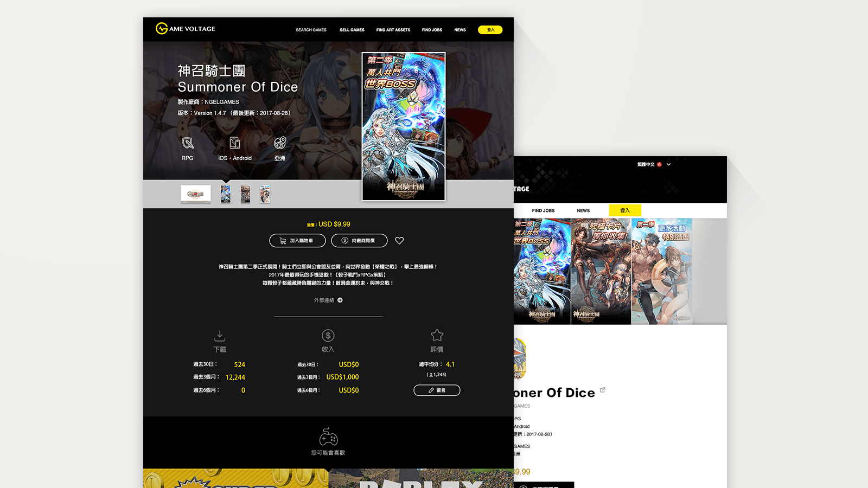Viewport: 868px width, 488px height.
Task: Open News in the back page nav
Action: tap(583, 210)
